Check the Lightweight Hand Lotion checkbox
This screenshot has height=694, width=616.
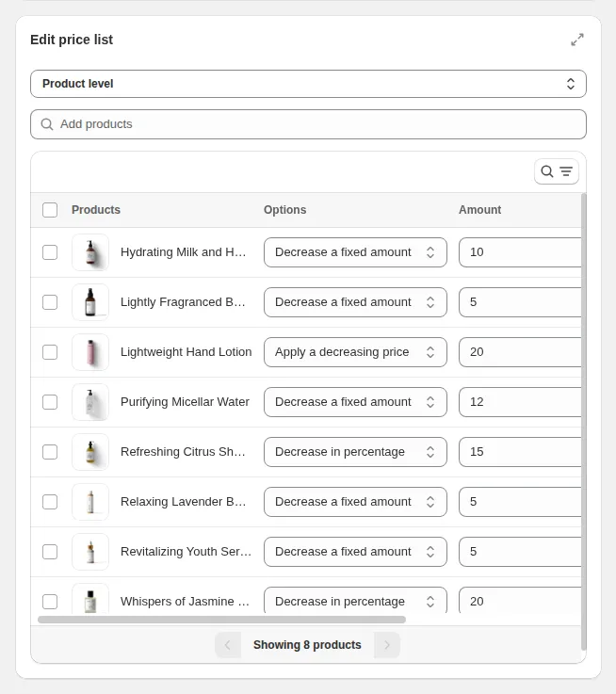coord(50,352)
